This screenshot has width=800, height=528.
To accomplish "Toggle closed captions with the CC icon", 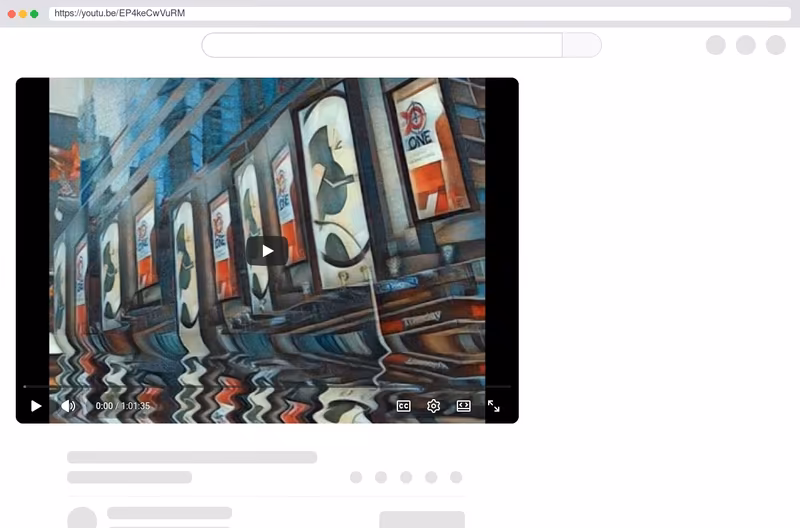I will pyautogui.click(x=404, y=406).
